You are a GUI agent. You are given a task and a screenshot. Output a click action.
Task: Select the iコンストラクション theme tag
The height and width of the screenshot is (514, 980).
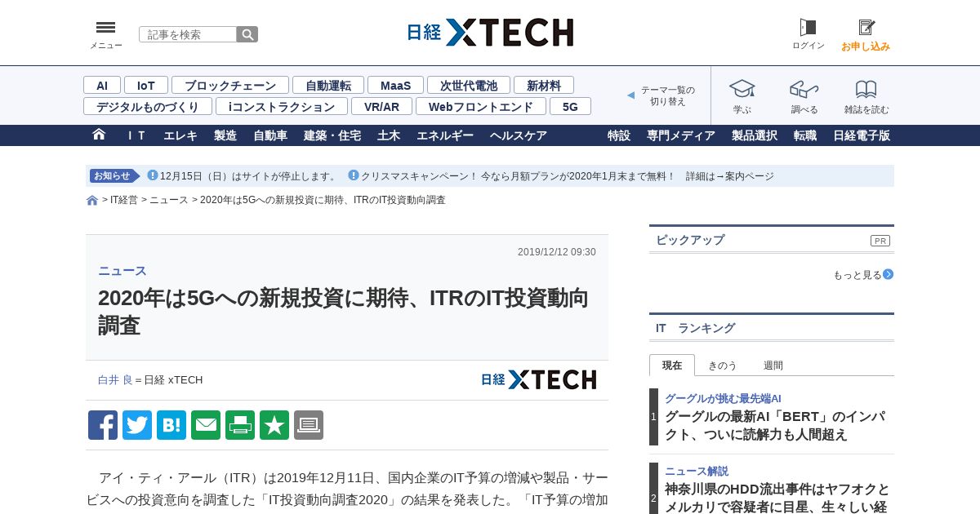[282, 106]
